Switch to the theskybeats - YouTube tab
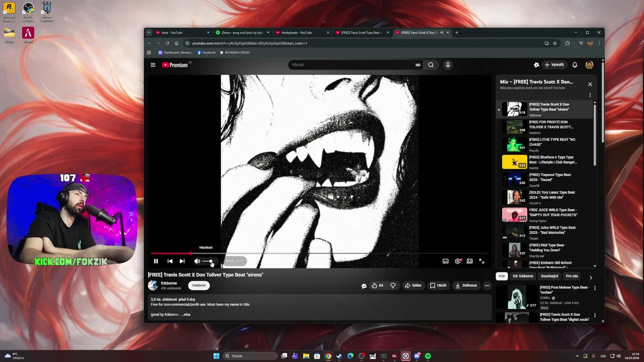Image resolution: width=644 pixels, height=362 pixels. tap(302, 33)
